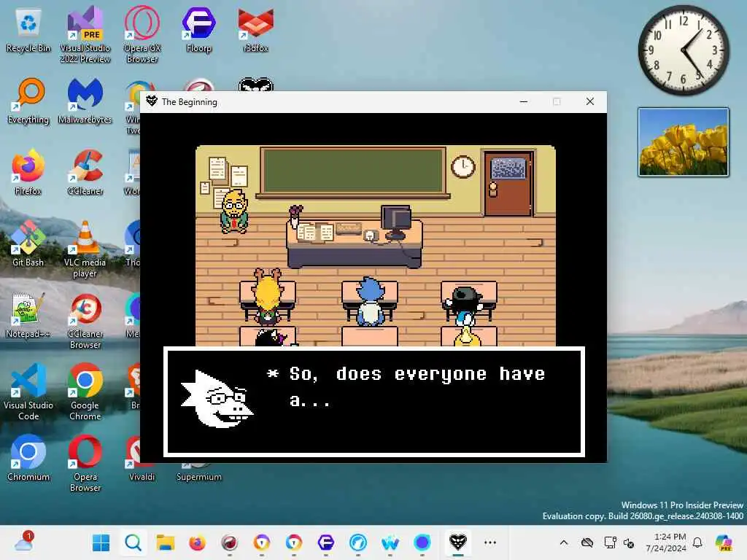747x560 pixels.
Task: Click the muted volume tray icon
Action: point(629,542)
